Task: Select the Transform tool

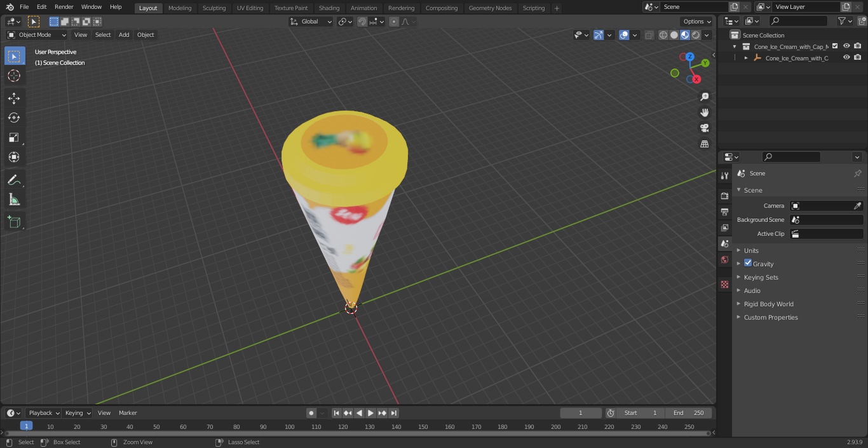Action: tap(14, 157)
